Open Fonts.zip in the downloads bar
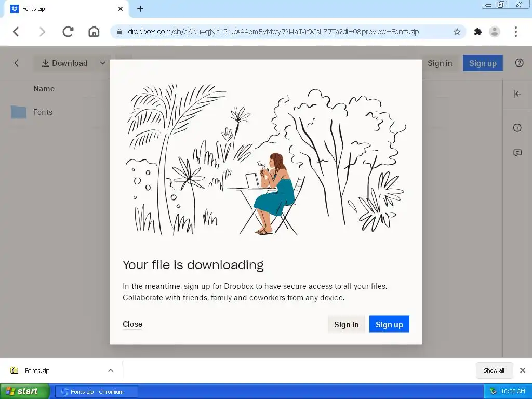532x399 pixels. (37, 370)
